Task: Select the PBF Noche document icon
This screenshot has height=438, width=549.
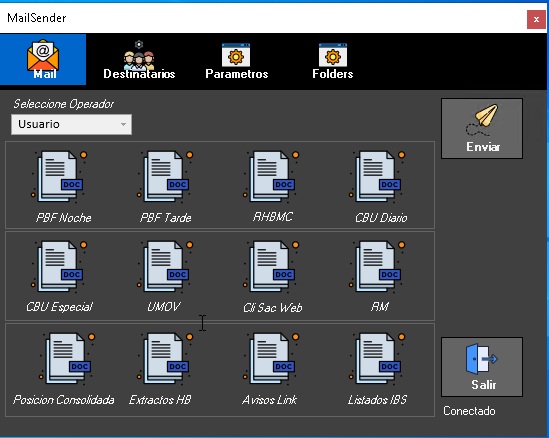Action: point(60,176)
